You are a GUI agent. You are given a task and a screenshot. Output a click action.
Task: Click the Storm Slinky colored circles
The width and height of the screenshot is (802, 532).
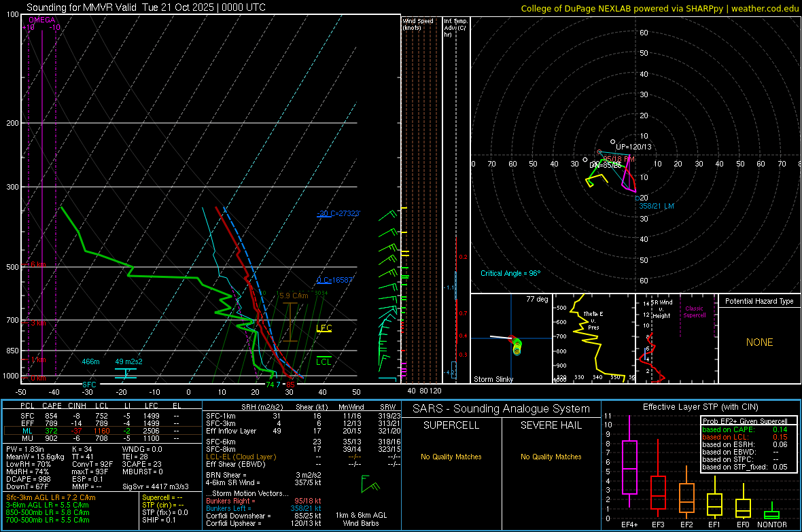click(517, 347)
